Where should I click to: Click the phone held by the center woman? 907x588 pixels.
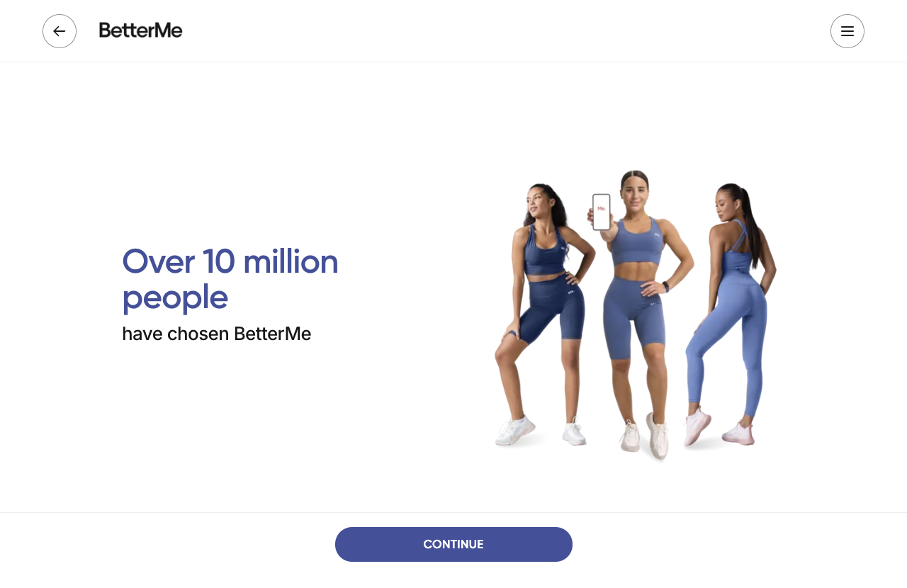click(602, 212)
